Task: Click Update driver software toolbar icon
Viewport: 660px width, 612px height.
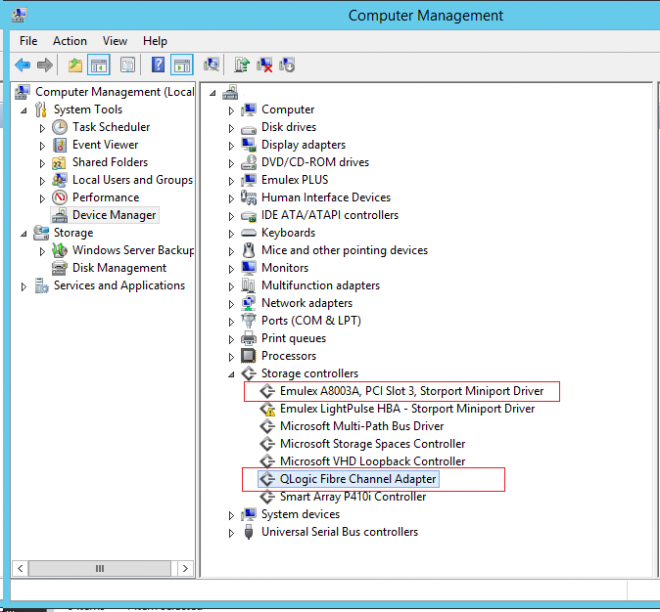Action: pos(241,65)
